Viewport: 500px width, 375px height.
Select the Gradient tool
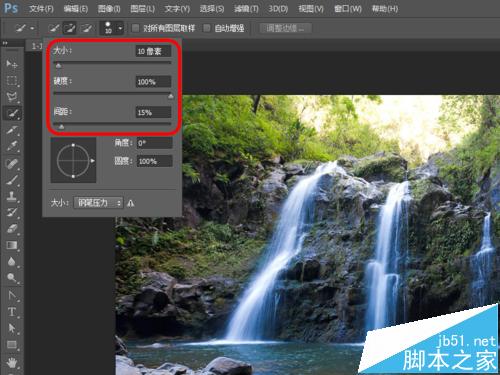click(12, 245)
